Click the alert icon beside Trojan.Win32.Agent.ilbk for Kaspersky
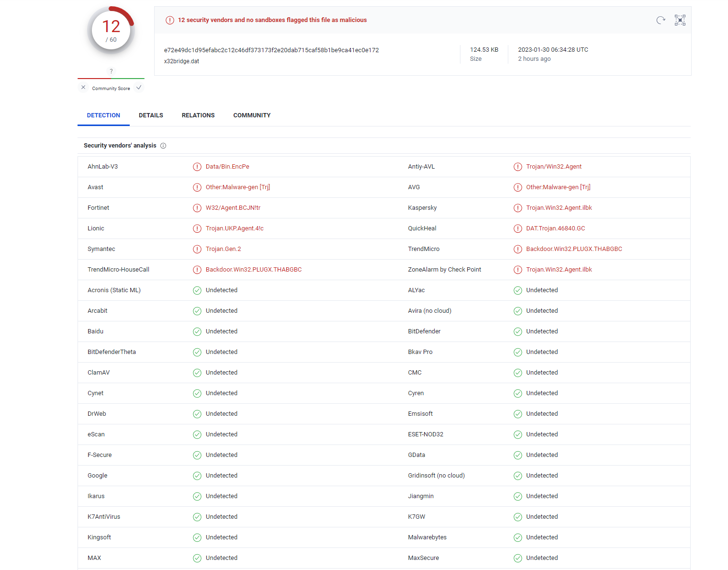The image size is (728, 570). (518, 208)
